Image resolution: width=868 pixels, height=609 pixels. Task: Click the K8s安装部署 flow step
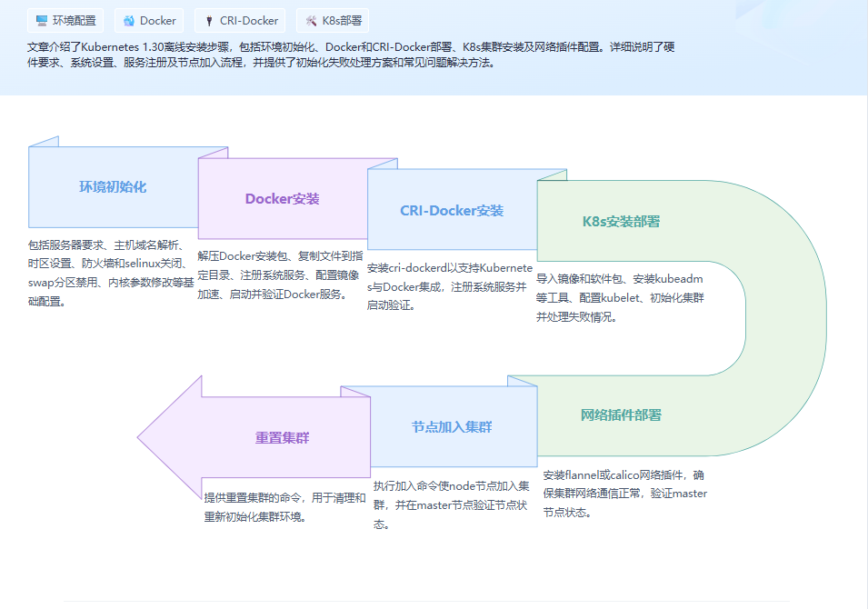[x=621, y=222]
